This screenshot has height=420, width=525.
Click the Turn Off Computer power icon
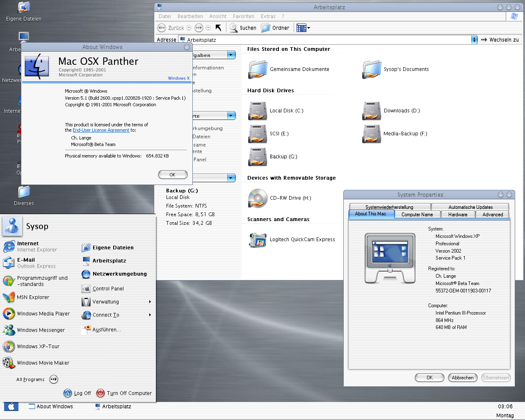point(100,393)
